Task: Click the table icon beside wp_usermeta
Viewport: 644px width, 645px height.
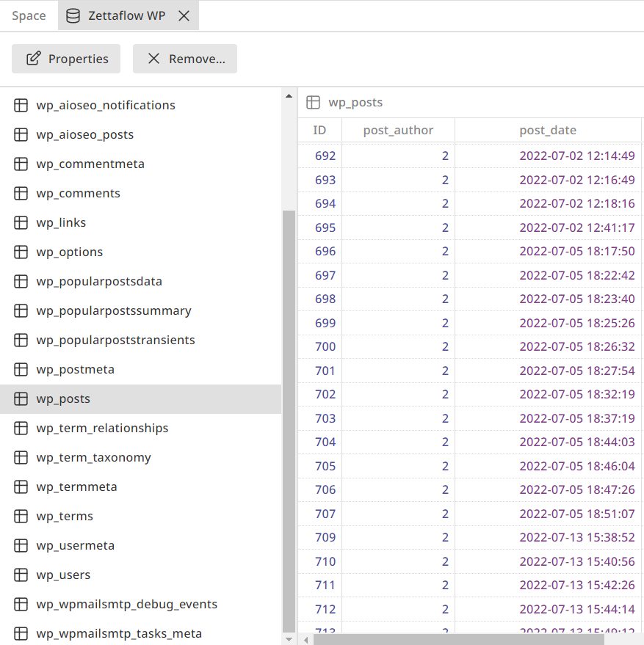Action: 21,545
